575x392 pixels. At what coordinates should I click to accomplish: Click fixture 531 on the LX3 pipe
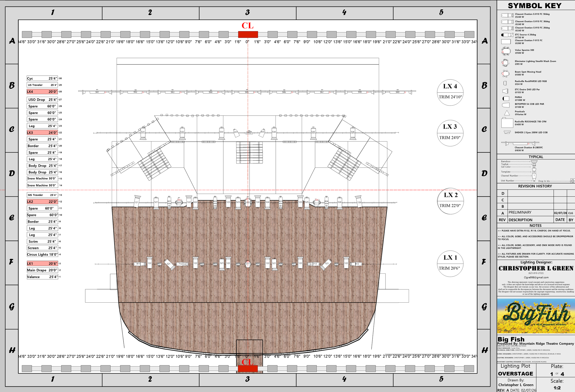tap(143, 134)
